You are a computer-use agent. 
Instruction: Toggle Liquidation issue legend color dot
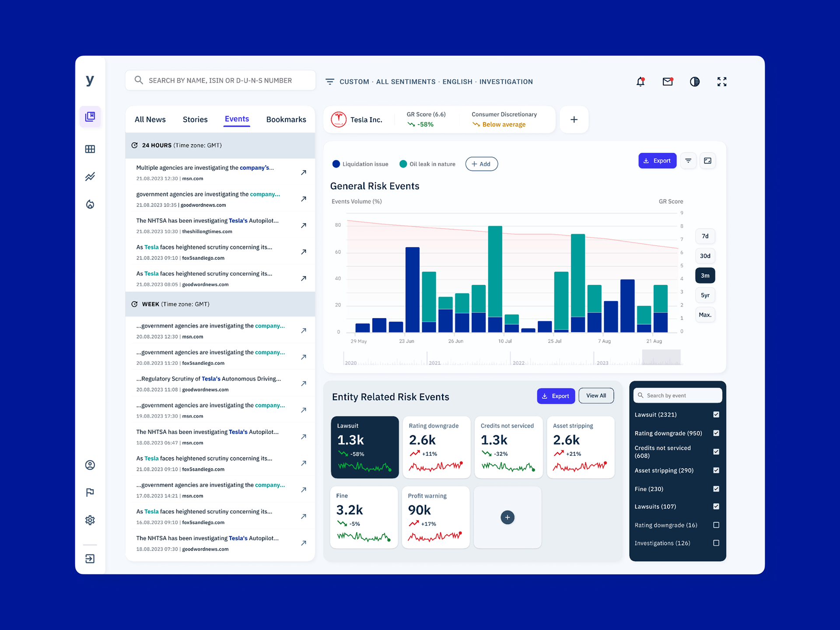coord(336,164)
